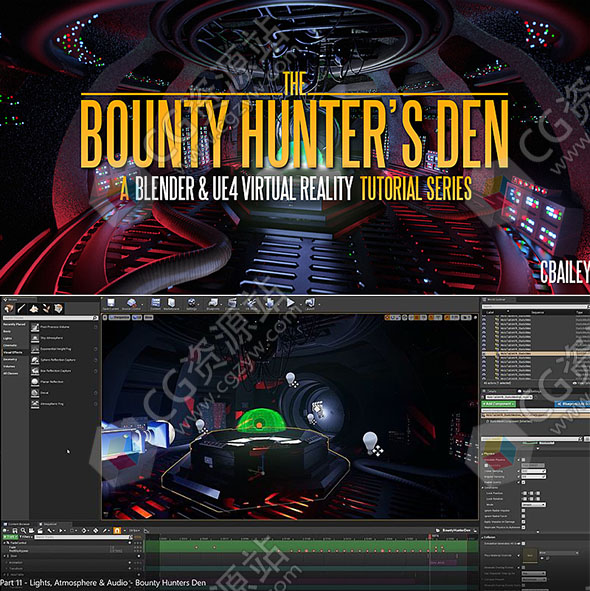590x591 pixels.
Task: Select the Details tab
Action: click(x=491, y=391)
